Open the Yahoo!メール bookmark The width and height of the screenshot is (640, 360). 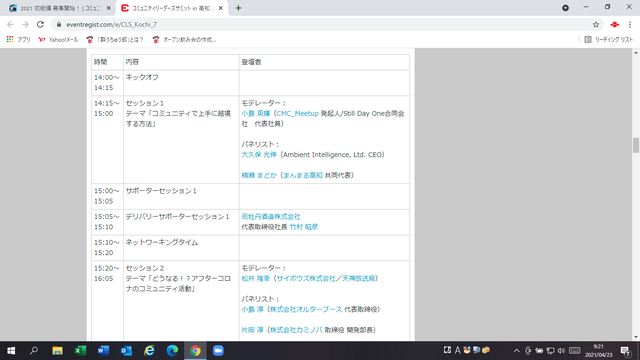(x=58, y=40)
